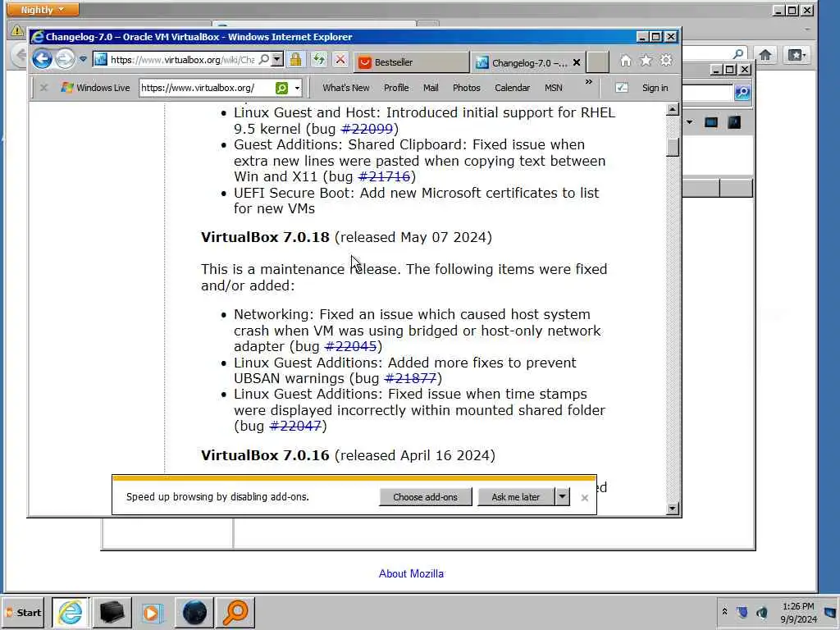Viewport: 840px width, 630px height.
Task: Expand the Windows Live search options dropdown
Action: (x=297, y=88)
